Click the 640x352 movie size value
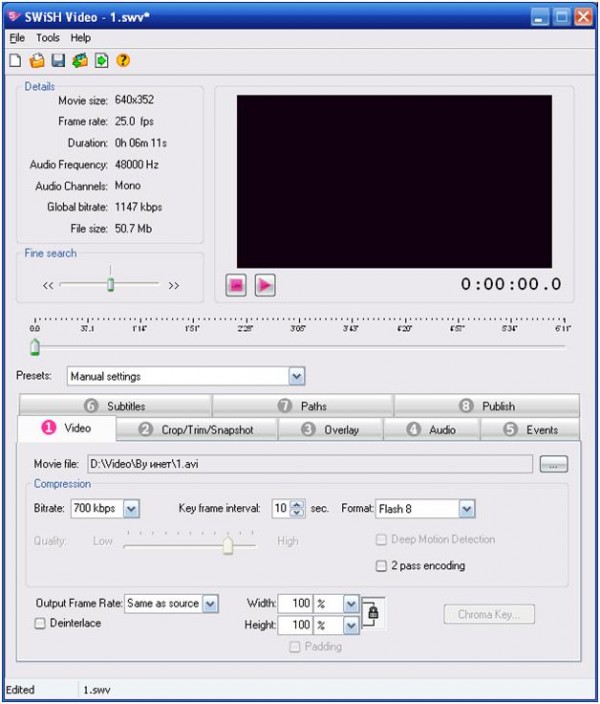Image resolution: width=600 pixels, height=704 pixels. [134, 100]
